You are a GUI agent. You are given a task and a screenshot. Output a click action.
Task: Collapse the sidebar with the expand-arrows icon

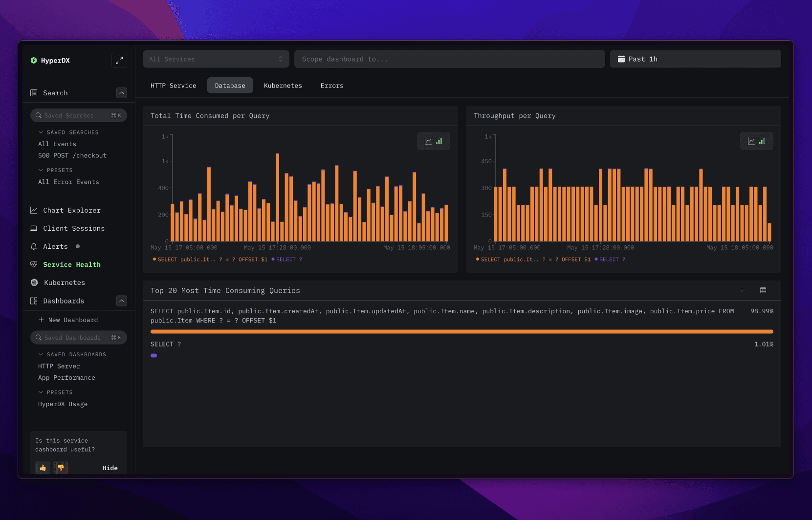click(119, 60)
